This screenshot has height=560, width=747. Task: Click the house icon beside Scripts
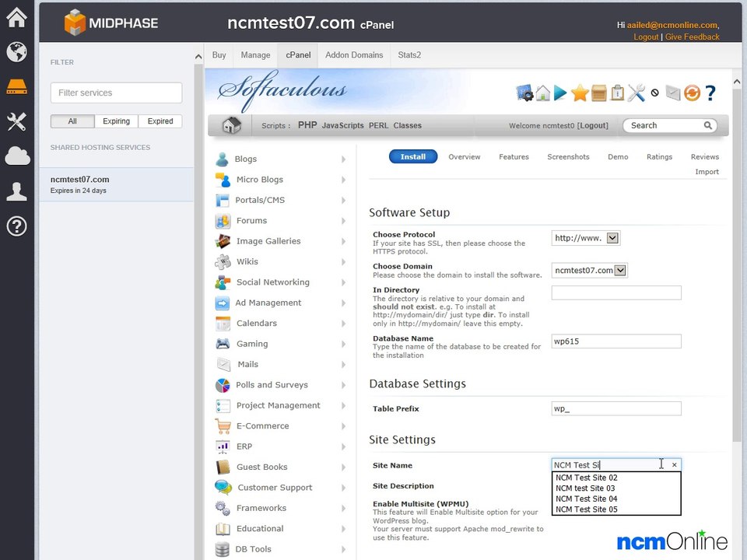[232, 125]
